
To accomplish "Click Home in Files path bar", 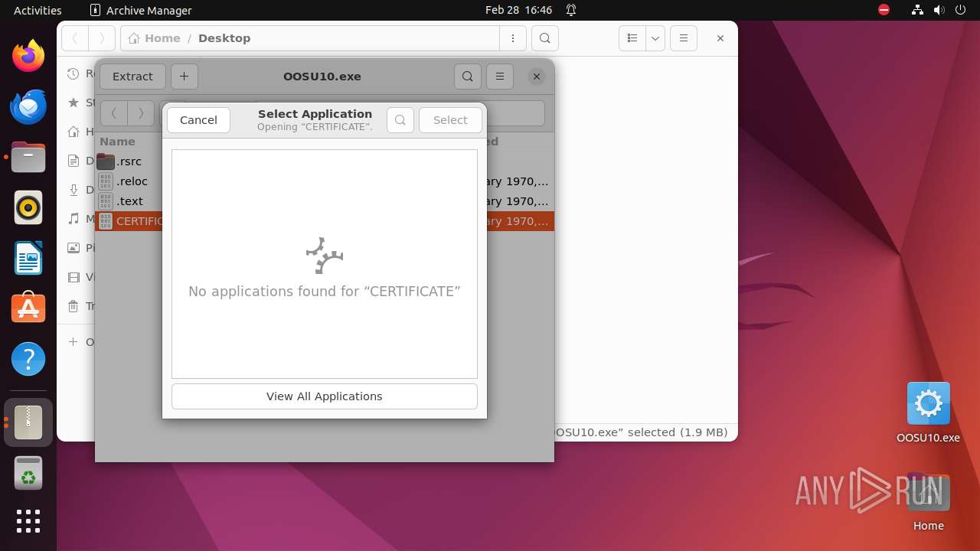I will (x=155, y=38).
